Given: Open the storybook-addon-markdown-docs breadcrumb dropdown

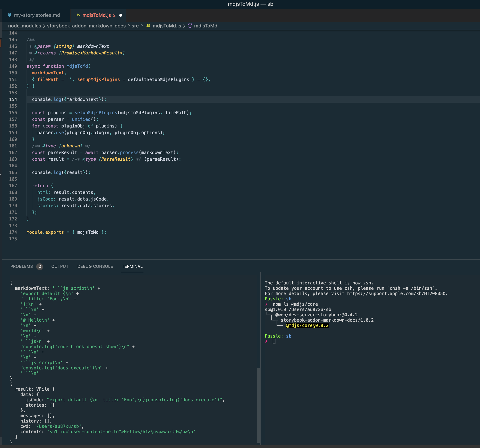Looking at the screenshot, I should coord(86,26).
